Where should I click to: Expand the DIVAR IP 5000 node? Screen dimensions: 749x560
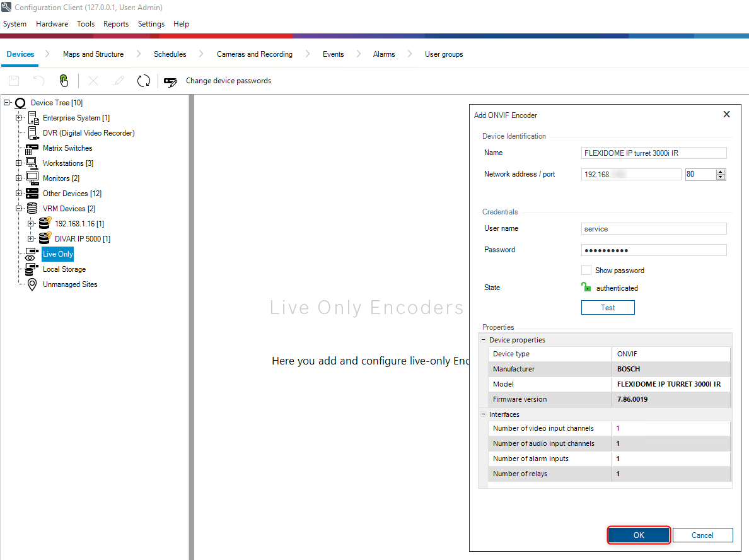tap(31, 239)
